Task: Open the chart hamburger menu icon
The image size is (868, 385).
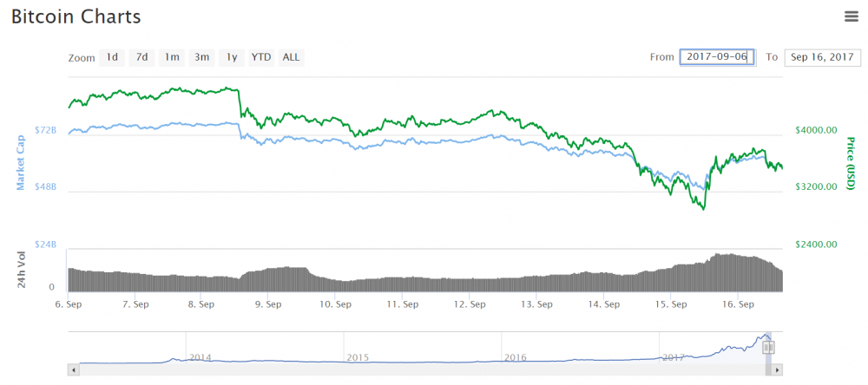Action: [851, 16]
